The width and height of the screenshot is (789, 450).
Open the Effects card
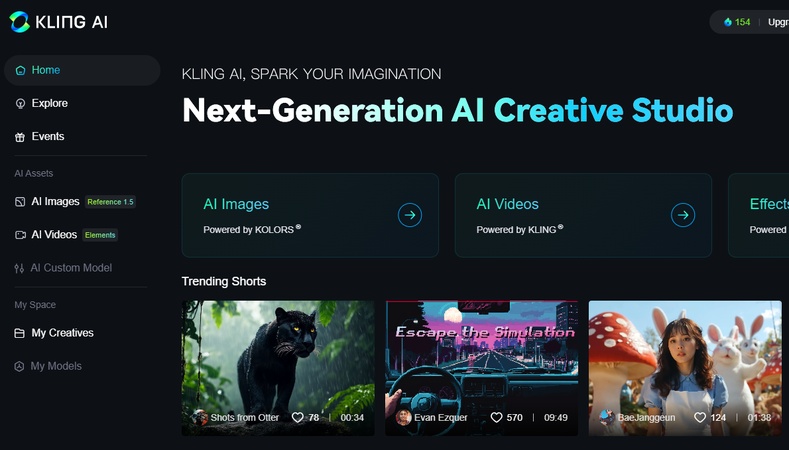(759, 215)
